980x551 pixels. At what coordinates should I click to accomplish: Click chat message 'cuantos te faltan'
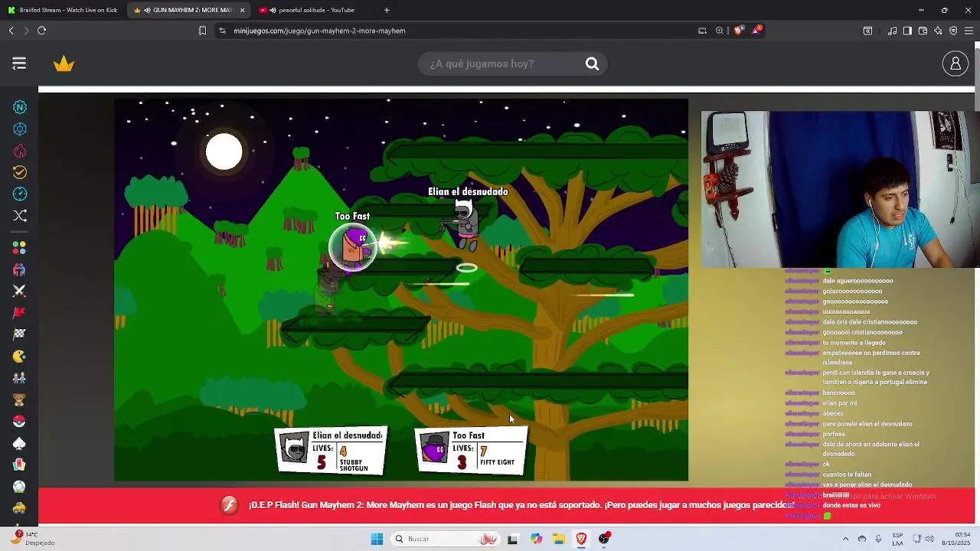click(x=847, y=474)
